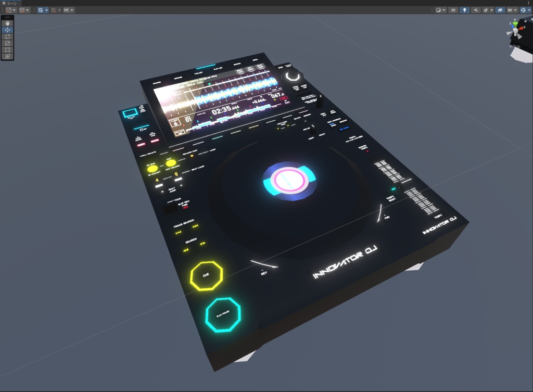Select the Move tool
Image resolution: width=533 pixels, height=392 pixels.
click(7, 30)
